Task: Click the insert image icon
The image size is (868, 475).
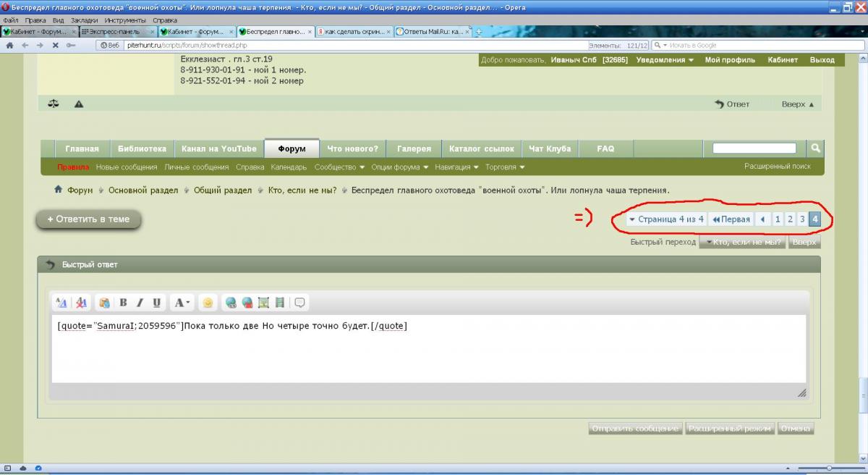Action: [263, 303]
